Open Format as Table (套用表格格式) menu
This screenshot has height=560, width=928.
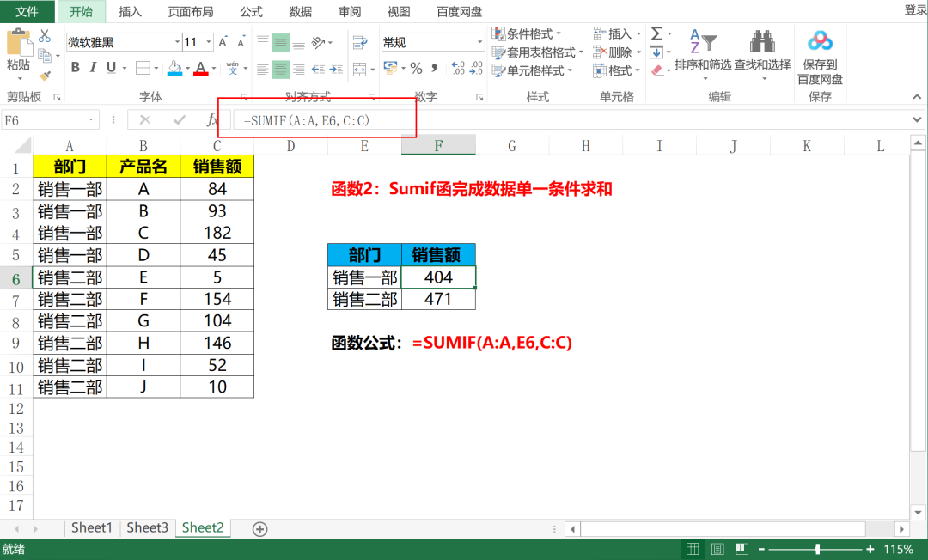point(537,52)
